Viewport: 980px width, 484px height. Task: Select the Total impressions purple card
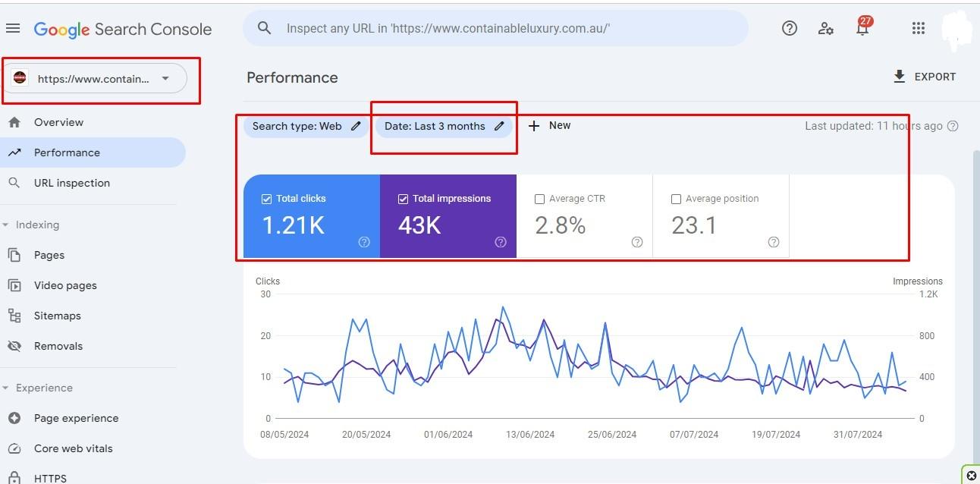click(448, 216)
